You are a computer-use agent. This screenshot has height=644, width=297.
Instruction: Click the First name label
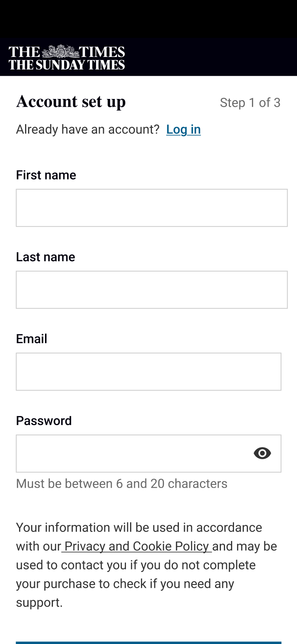point(46,175)
